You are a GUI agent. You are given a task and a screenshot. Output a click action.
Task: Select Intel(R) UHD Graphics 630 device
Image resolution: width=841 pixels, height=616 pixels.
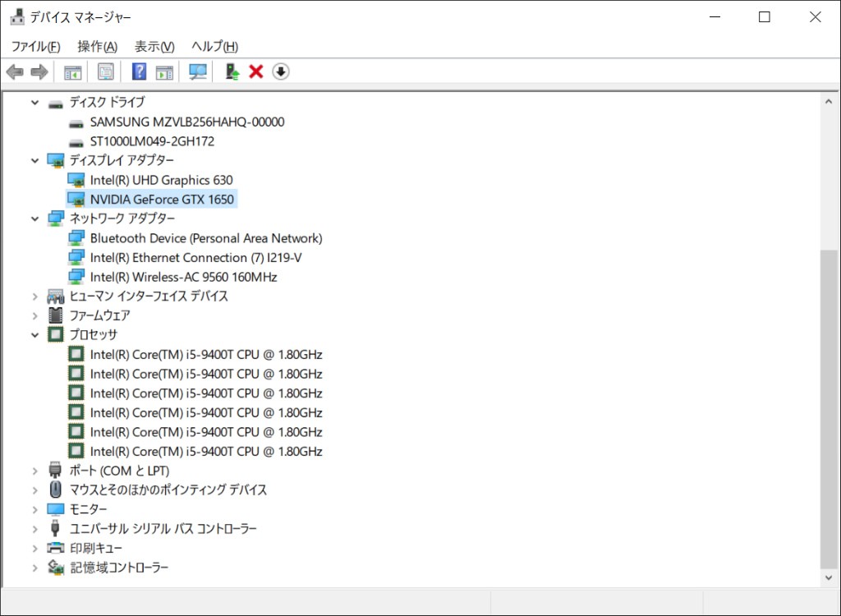point(161,180)
